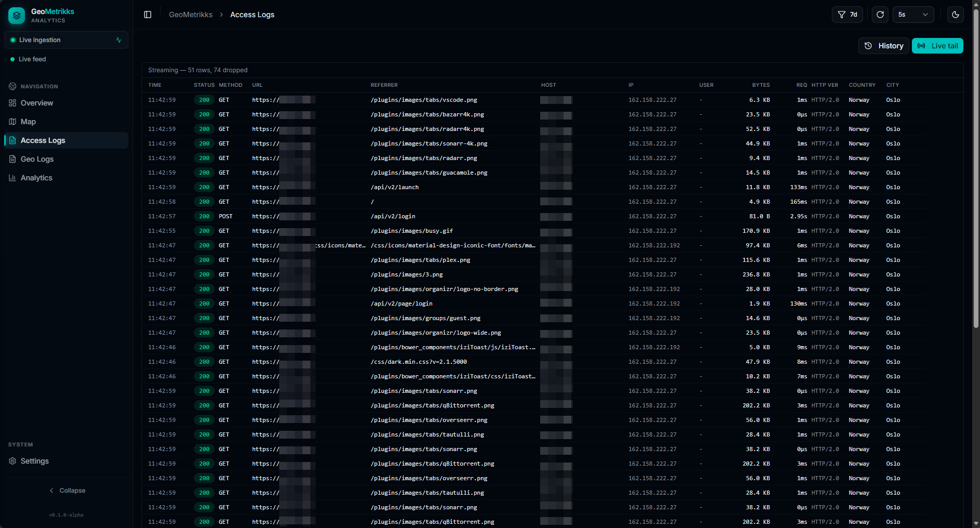Select Live feed in the sidebar
The width and height of the screenshot is (980, 528).
[x=32, y=59]
